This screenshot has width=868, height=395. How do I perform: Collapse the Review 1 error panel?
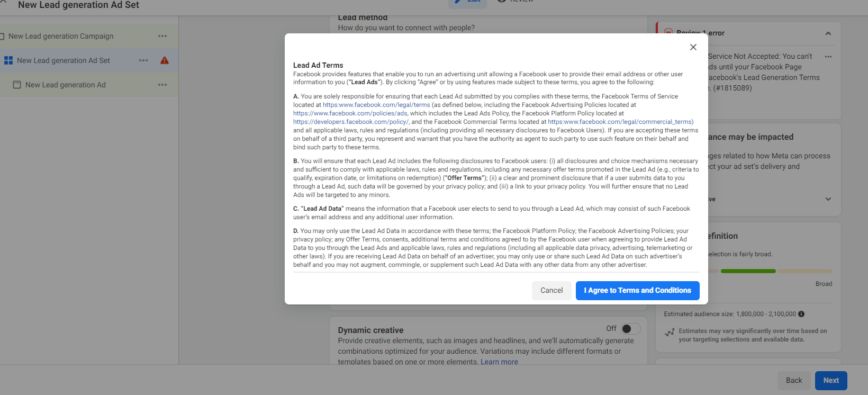click(x=828, y=33)
